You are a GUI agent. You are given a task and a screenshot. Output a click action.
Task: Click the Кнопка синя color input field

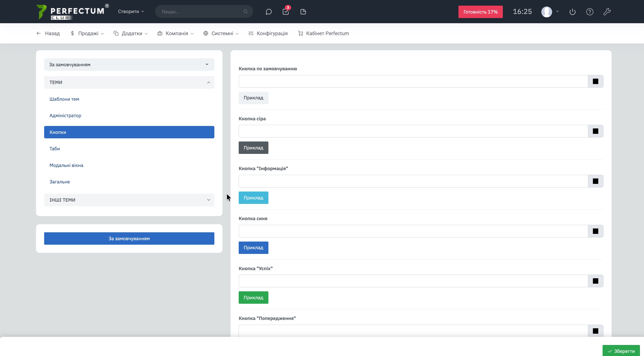pyautogui.click(x=413, y=231)
